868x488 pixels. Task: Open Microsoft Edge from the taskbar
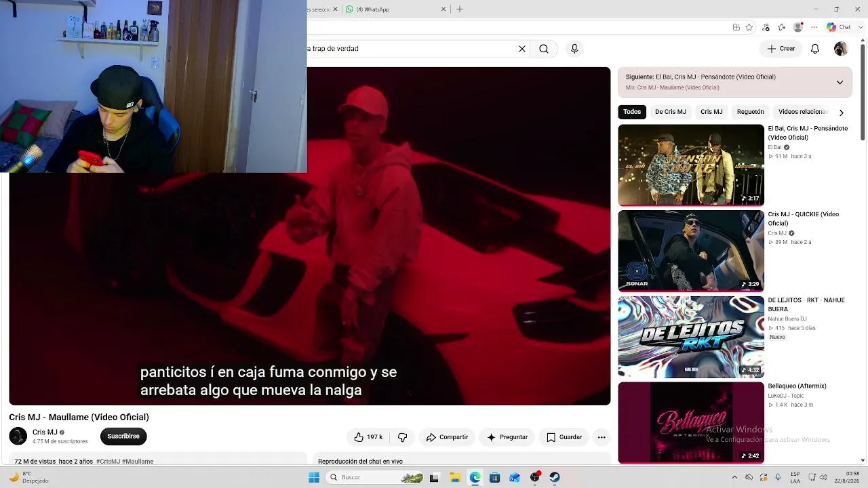tap(475, 477)
